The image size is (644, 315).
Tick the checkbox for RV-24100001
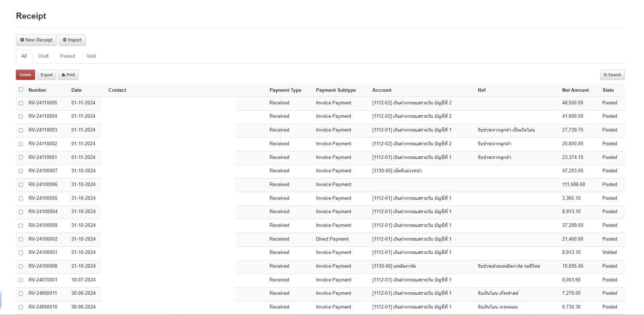(x=21, y=253)
